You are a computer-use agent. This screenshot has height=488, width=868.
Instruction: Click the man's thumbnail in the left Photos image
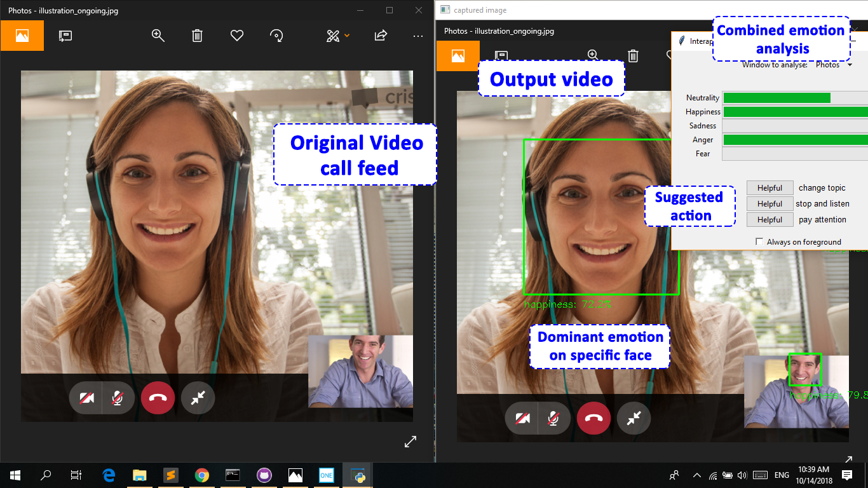click(360, 371)
